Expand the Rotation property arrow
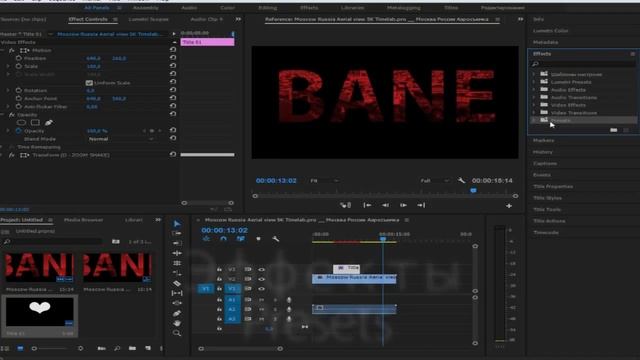This screenshot has width=640, height=360. coord(8,90)
